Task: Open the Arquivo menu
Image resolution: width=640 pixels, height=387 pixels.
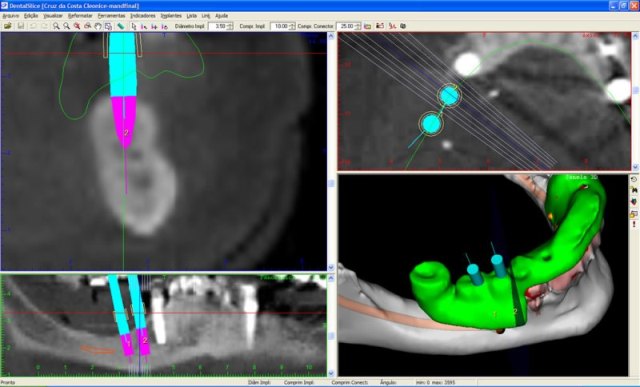Action: (x=11, y=16)
